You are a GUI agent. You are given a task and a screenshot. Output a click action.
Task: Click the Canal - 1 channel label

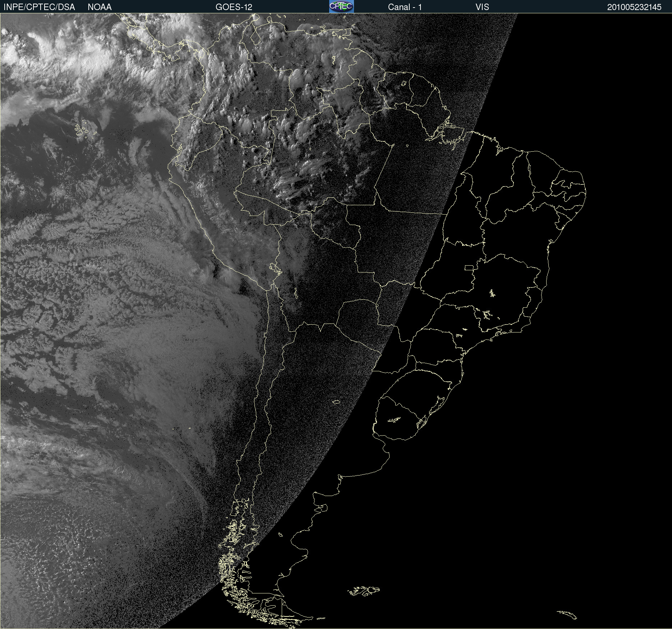405,7
